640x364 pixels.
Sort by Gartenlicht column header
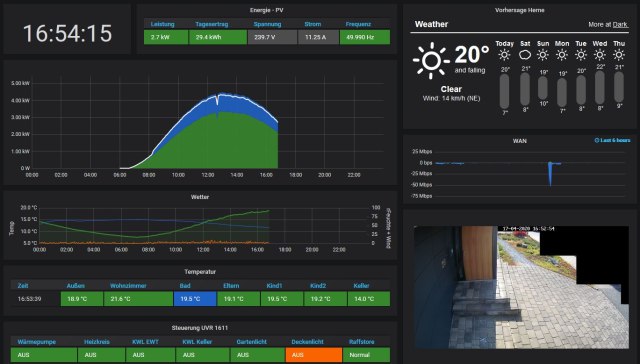(251, 342)
